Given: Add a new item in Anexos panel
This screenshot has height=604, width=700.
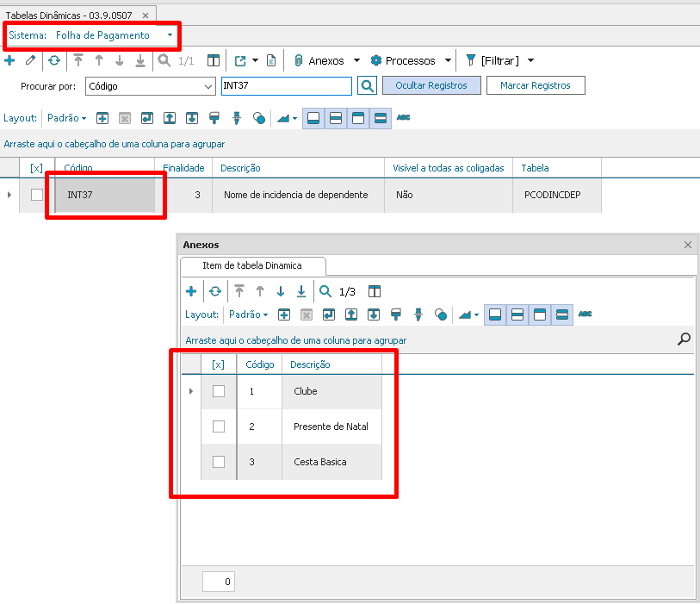Looking at the screenshot, I should point(191,291).
